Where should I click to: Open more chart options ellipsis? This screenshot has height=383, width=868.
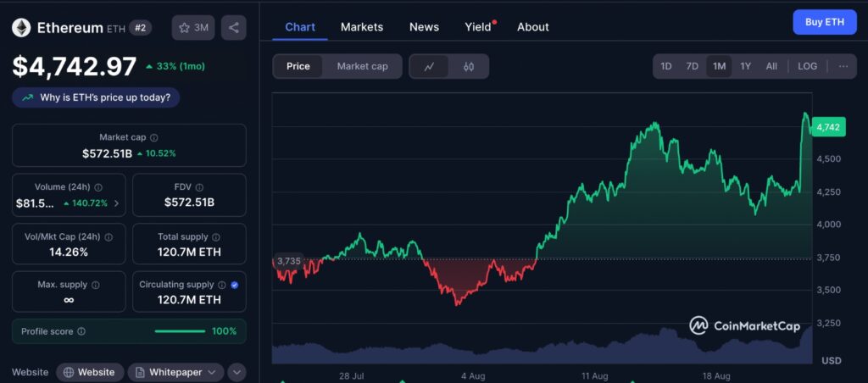click(843, 66)
